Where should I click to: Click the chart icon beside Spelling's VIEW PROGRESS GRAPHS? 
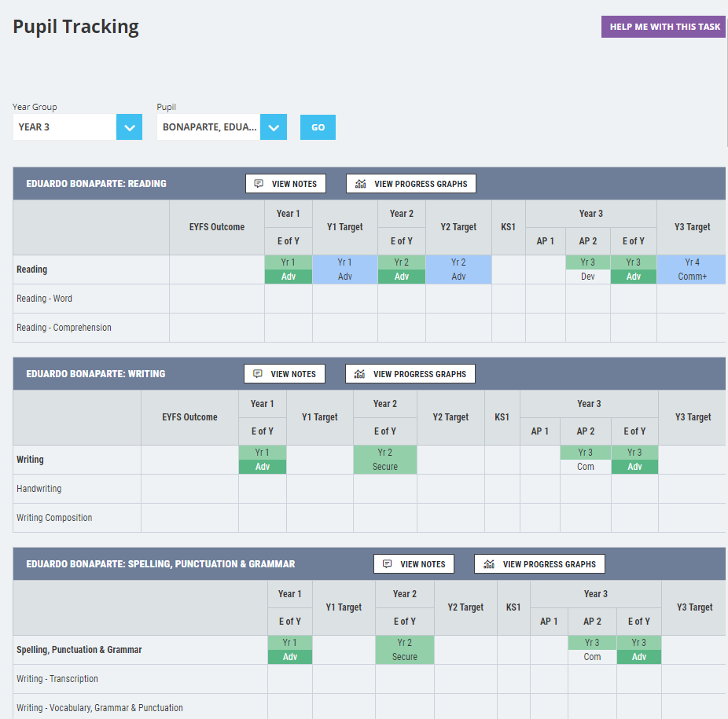tap(488, 563)
